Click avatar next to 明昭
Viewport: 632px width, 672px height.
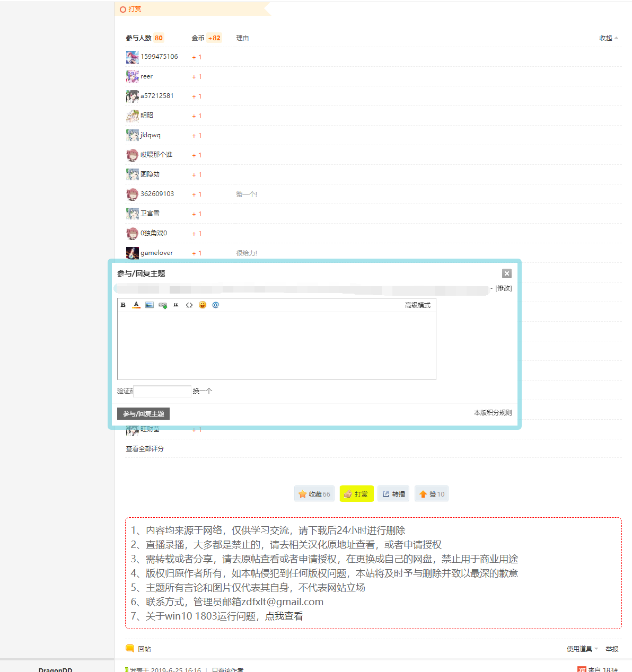coord(133,116)
